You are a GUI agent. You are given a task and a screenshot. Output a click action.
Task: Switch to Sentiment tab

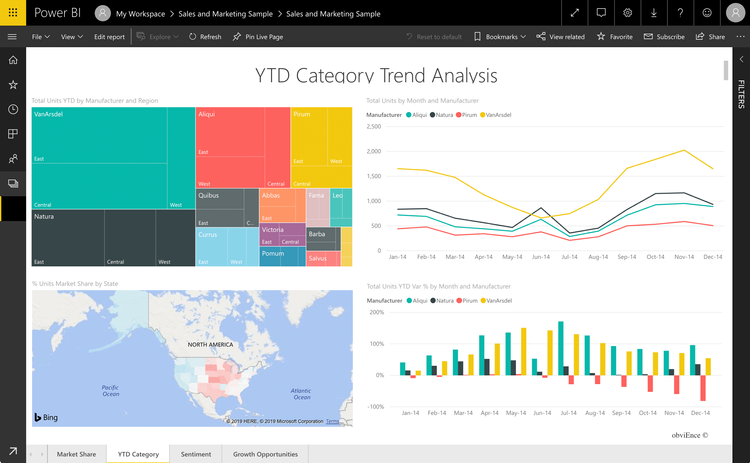click(x=196, y=454)
